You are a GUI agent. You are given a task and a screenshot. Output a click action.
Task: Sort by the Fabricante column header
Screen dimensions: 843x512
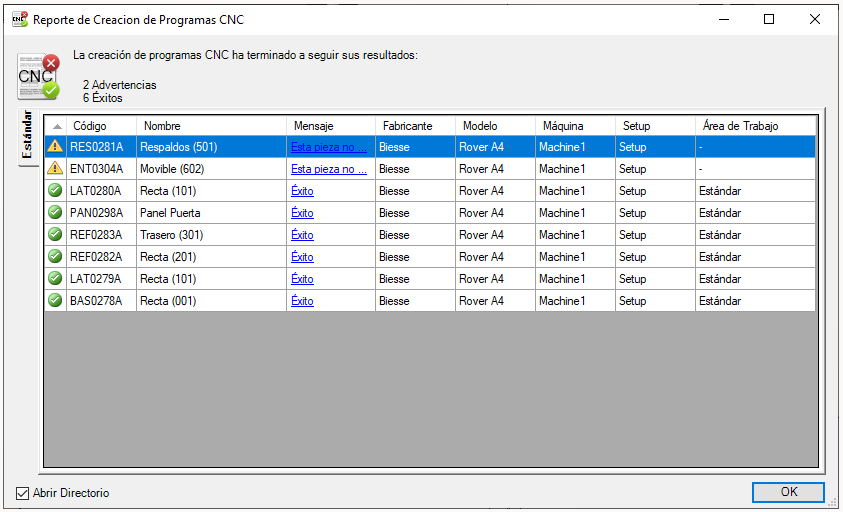416,126
